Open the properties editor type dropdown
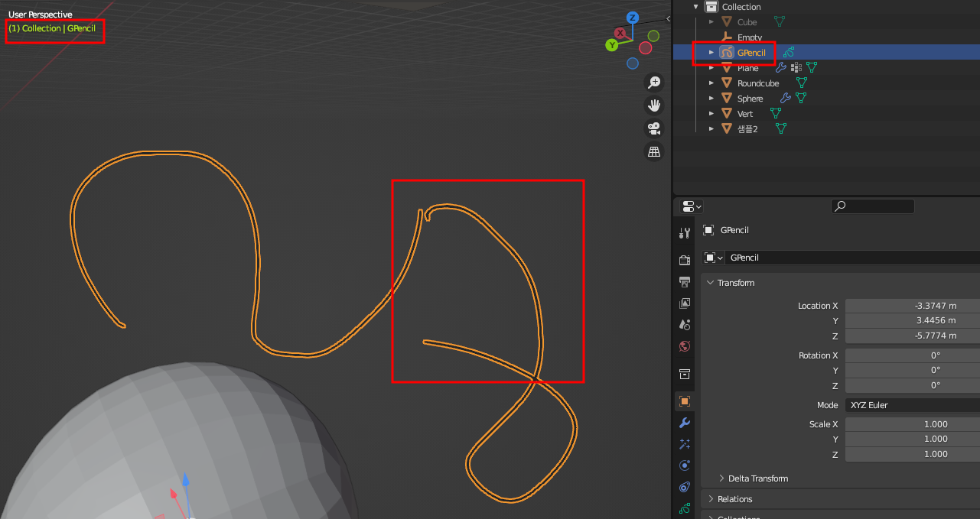 coord(692,206)
